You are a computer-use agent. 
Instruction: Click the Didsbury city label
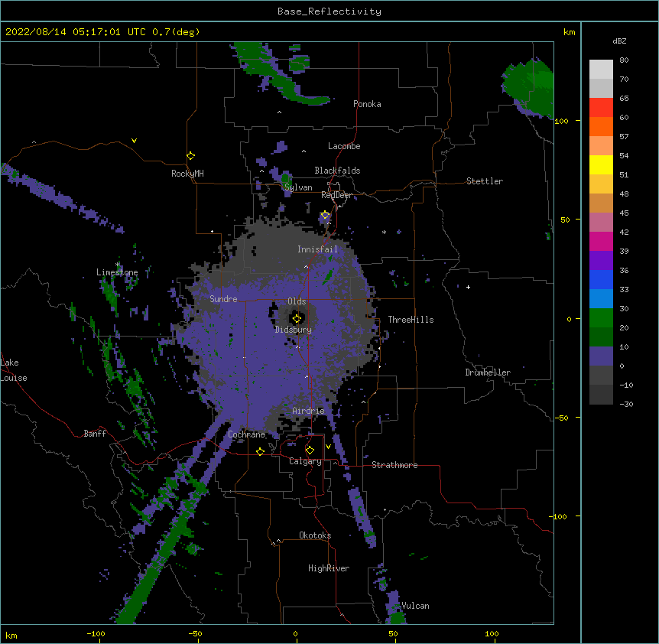pyautogui.click(x=294, y=330)
